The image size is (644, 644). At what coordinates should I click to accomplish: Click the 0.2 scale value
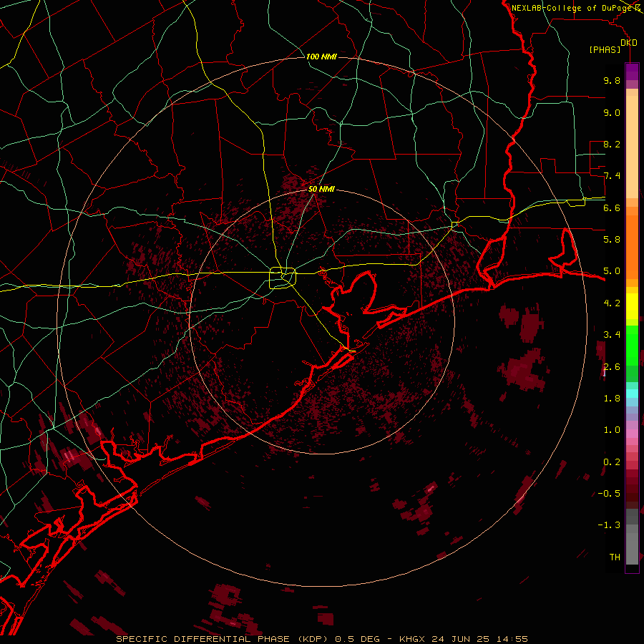(612, 462)
